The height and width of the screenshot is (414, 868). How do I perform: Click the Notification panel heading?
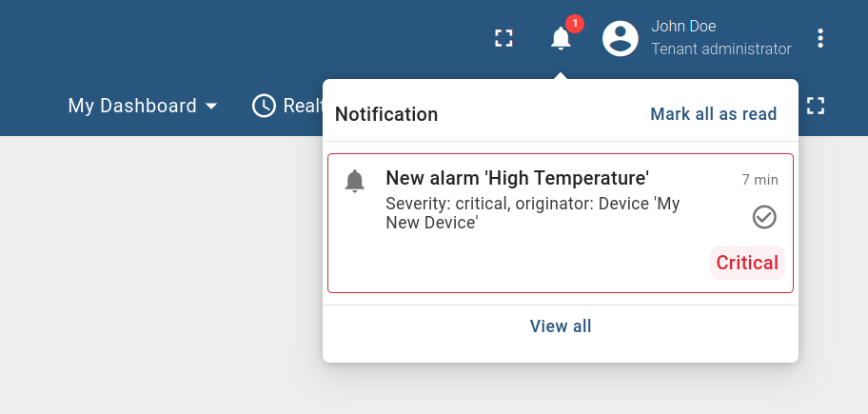tap(386, 114)
